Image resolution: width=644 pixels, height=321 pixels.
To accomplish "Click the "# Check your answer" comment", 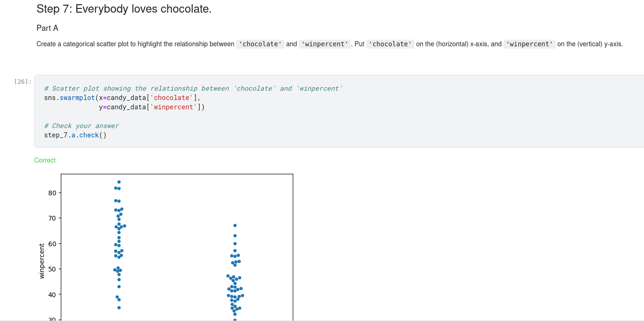I will pyautogui.click(x=81, y=126).
